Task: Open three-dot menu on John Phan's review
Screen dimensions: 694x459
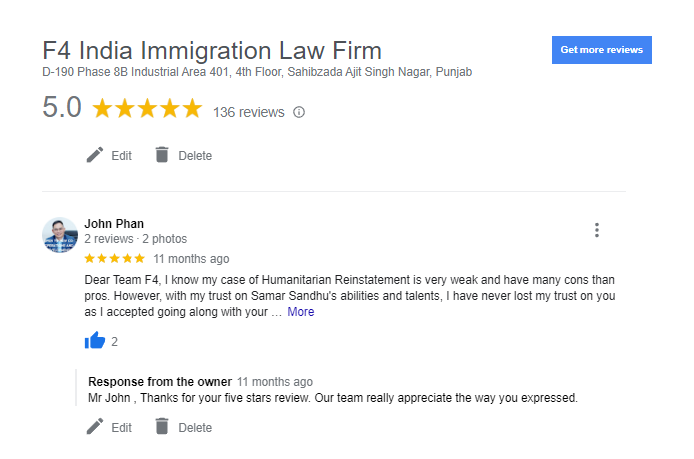Action: [597, 230]
